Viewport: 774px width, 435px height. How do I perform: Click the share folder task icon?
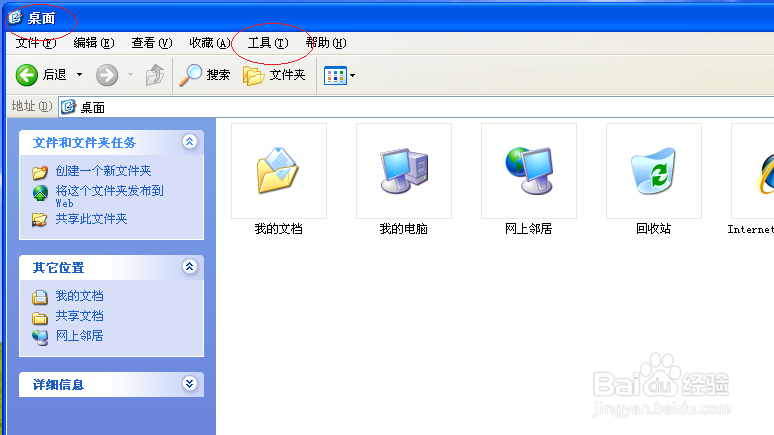coord(40,220)
